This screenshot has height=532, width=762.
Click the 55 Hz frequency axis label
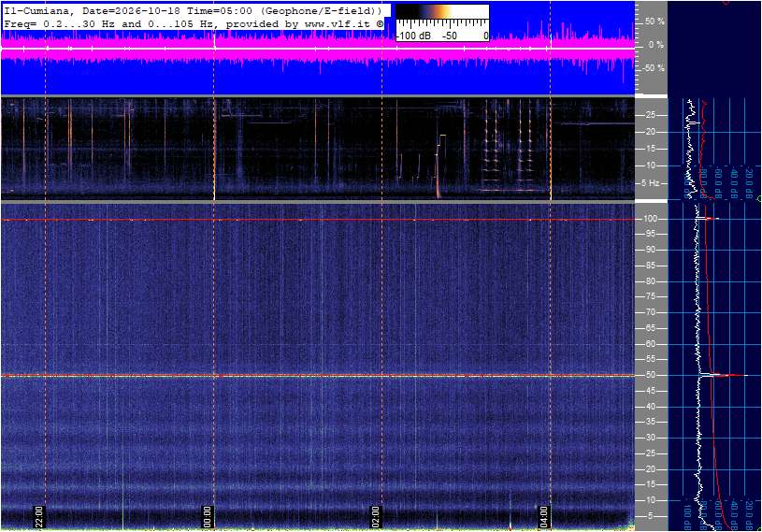click(x=650, y=360)
